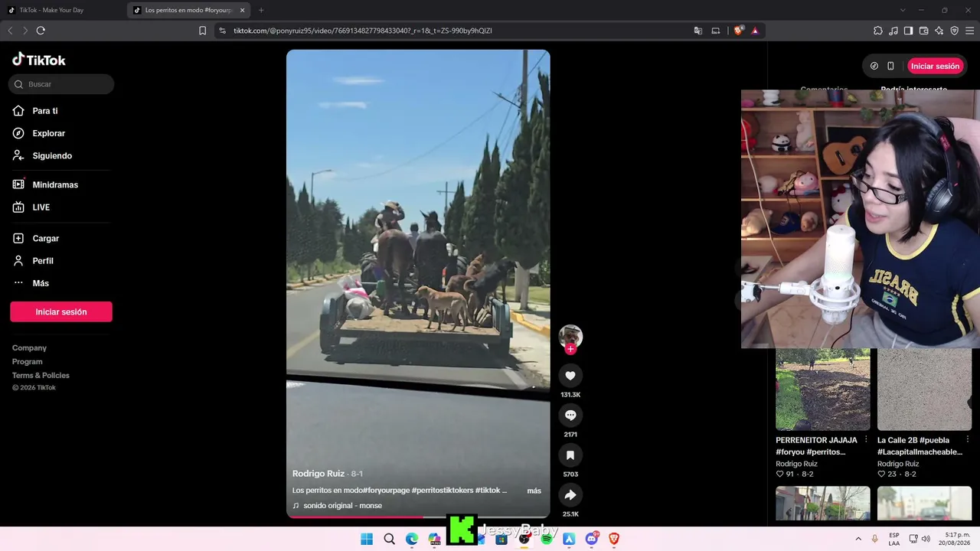Open Rodrigo Ruiz's name on the video
Viewport: 980px width, 551px height.
pos(318,474)
